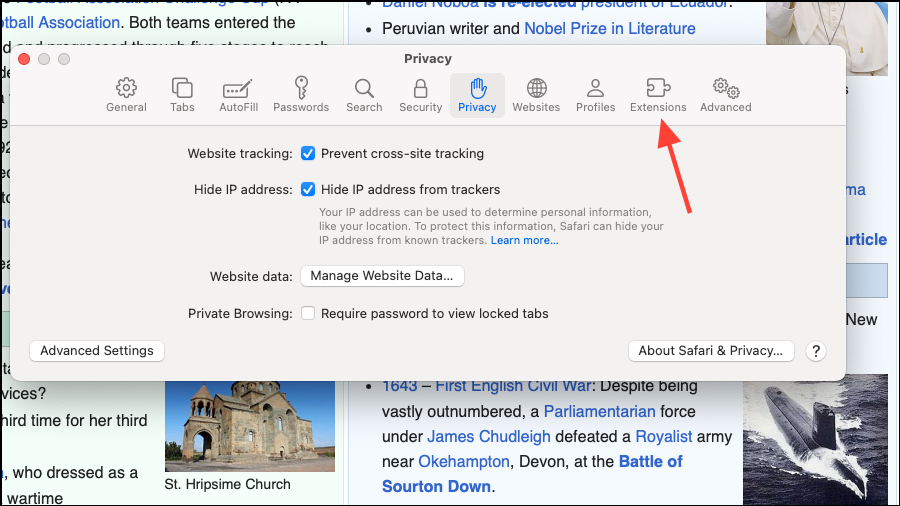Go to Search preferences
Screen dimensions: 900x506
364,95
